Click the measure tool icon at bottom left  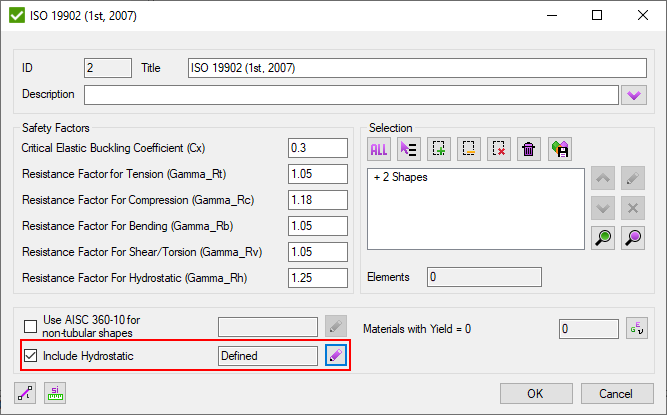pyautogui.click(x=25, y=392)
